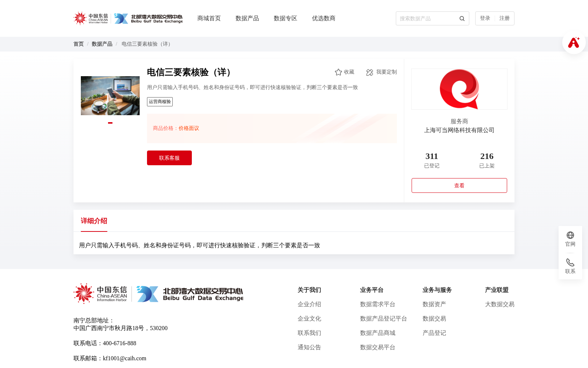The height and width of the screenshot is (368, 588).
Task: Open the floating red AI assistant icon
Action: 574,42
